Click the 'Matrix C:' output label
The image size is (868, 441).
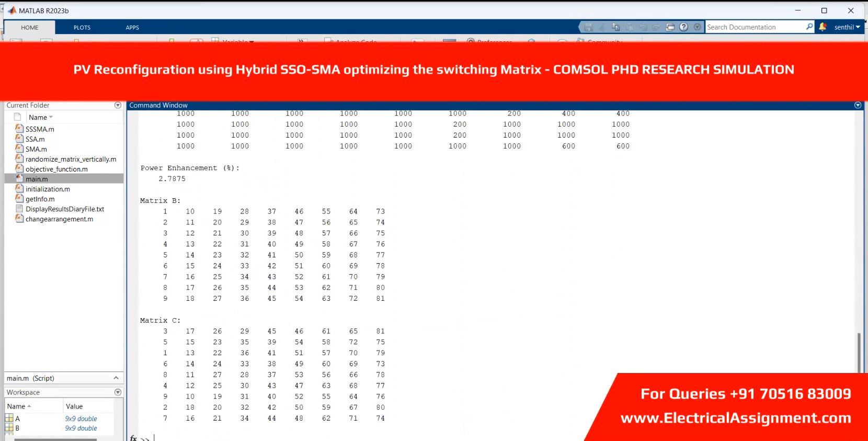tap(160, 320)
